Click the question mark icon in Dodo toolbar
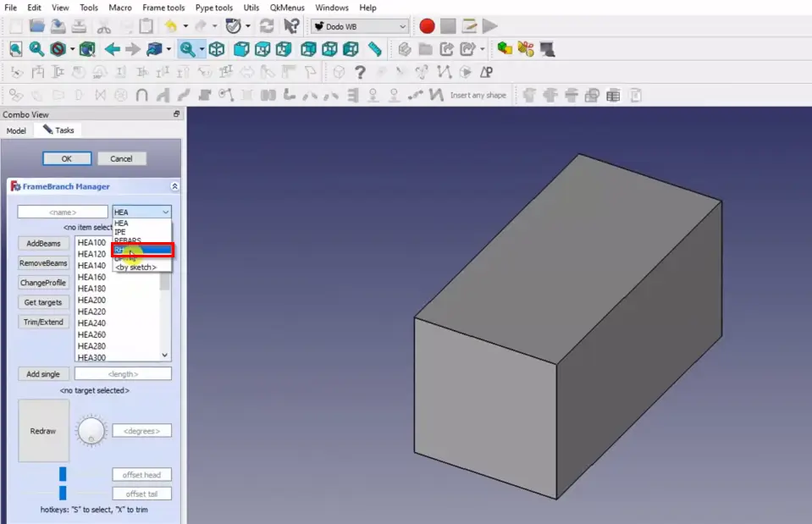The height and width of the screenshot is (524, 812). (360, 72)
